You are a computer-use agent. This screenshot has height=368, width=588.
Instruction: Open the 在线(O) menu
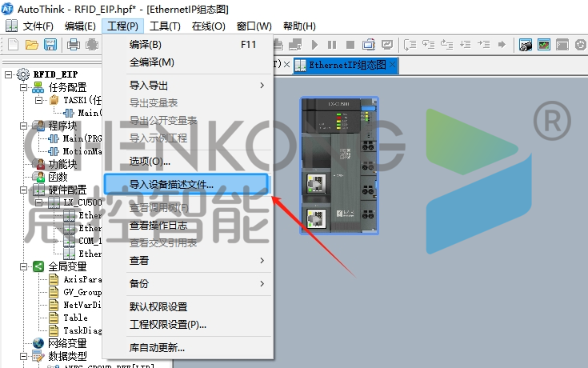coord(209,26)
